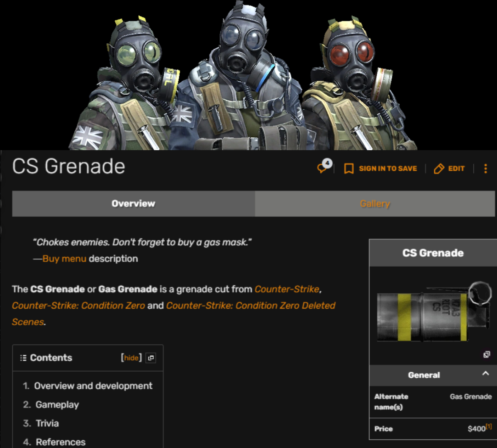Screen dimensions: 497x448
Task: Hide the table of contents
Action: coord(131,358)
